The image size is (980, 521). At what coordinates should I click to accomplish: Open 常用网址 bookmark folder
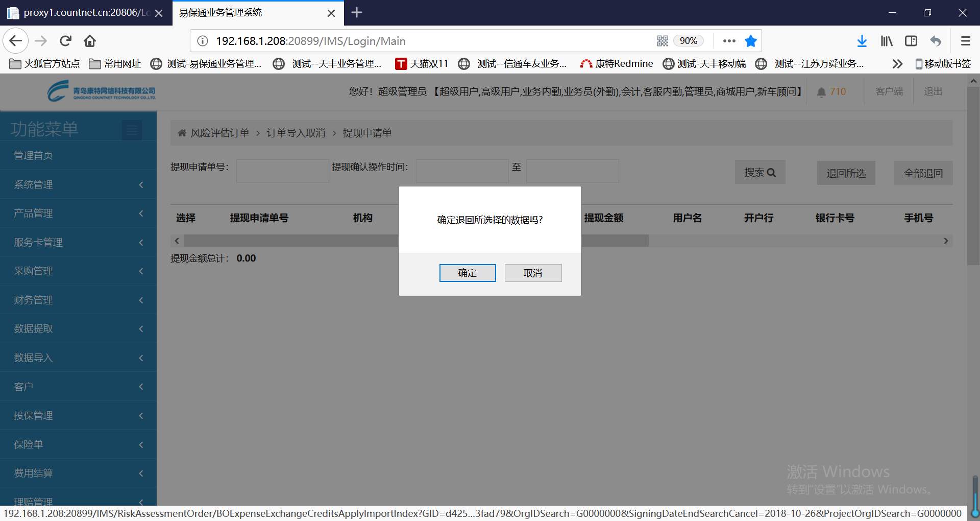(x=115, y=64)
